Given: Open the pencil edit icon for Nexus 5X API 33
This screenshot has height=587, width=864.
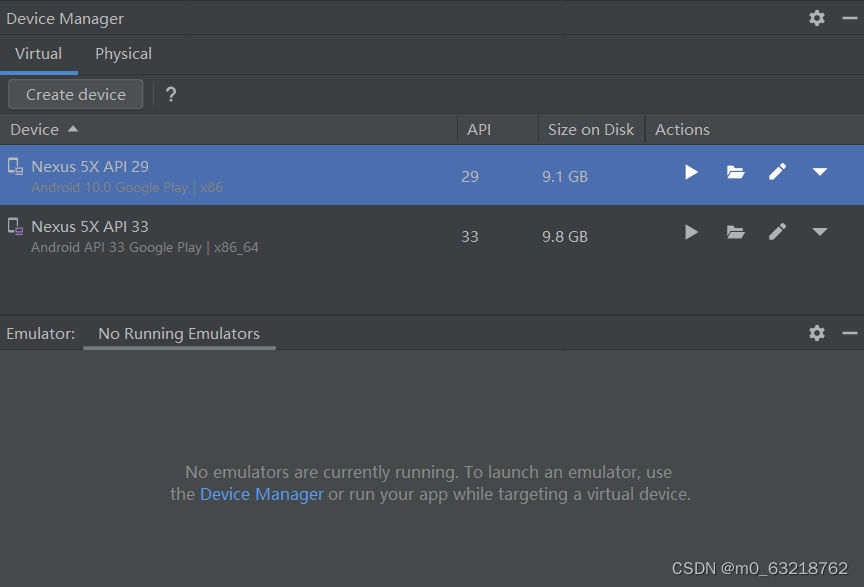Looking at the screenshot, I should pos(777,232).
